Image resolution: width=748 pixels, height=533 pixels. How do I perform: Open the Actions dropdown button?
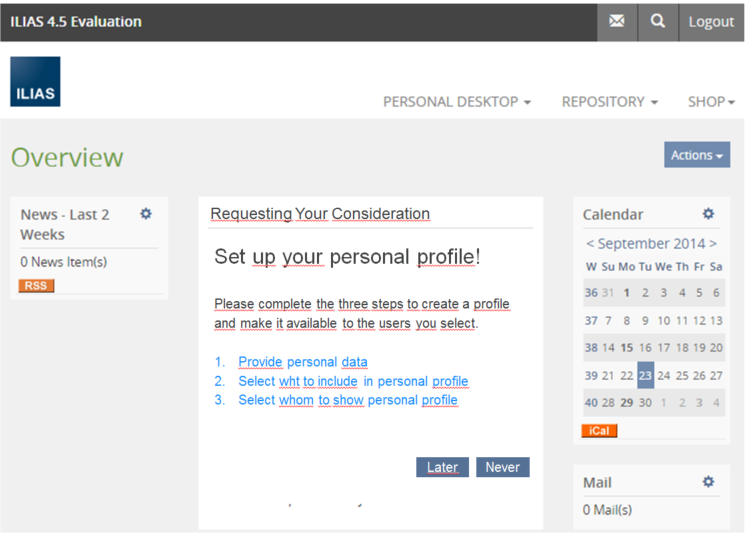(696, 155)
